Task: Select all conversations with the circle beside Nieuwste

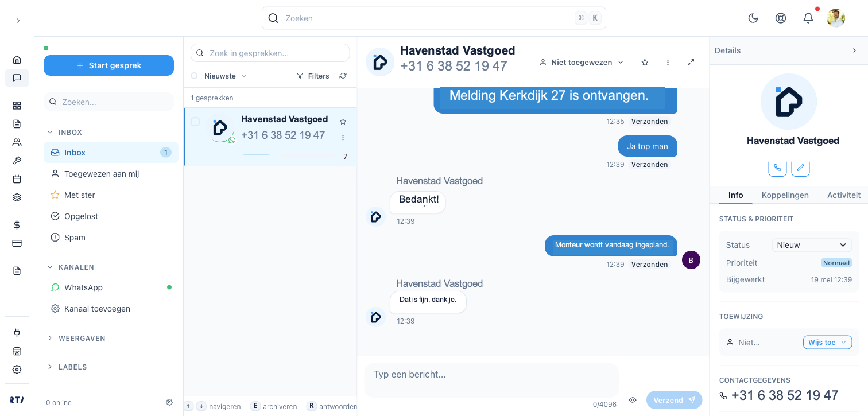Action: coord(194,76)
